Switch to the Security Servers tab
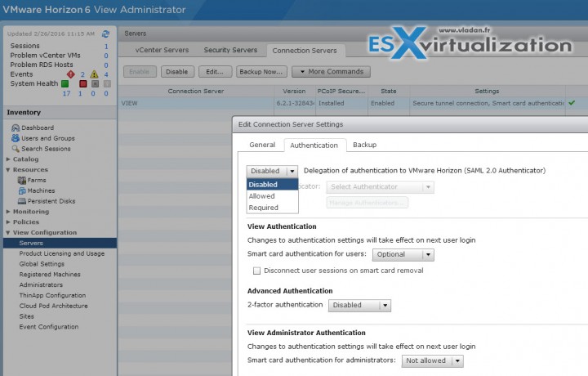Viewport: 588px width, 376px height. tap(230, 50)
